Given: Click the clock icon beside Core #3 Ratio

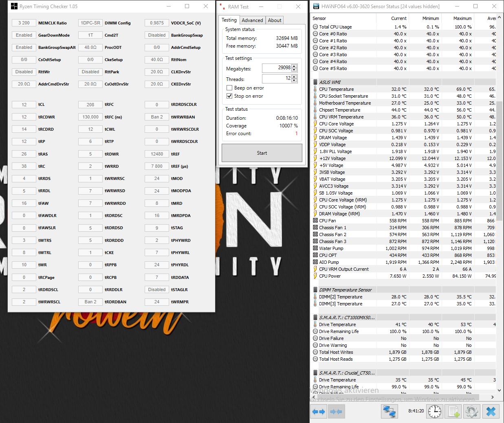Looking at the screenshot, I should coord(315,55).
